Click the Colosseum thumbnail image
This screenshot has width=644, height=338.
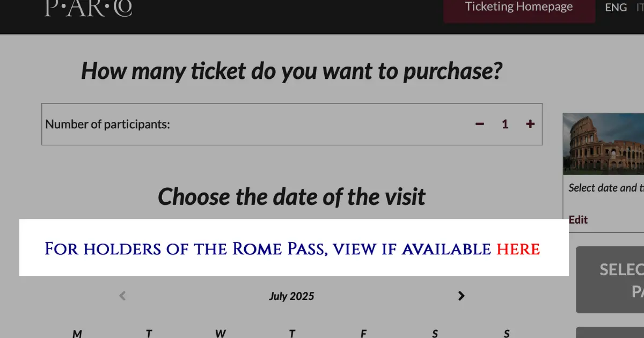(603, 144)
